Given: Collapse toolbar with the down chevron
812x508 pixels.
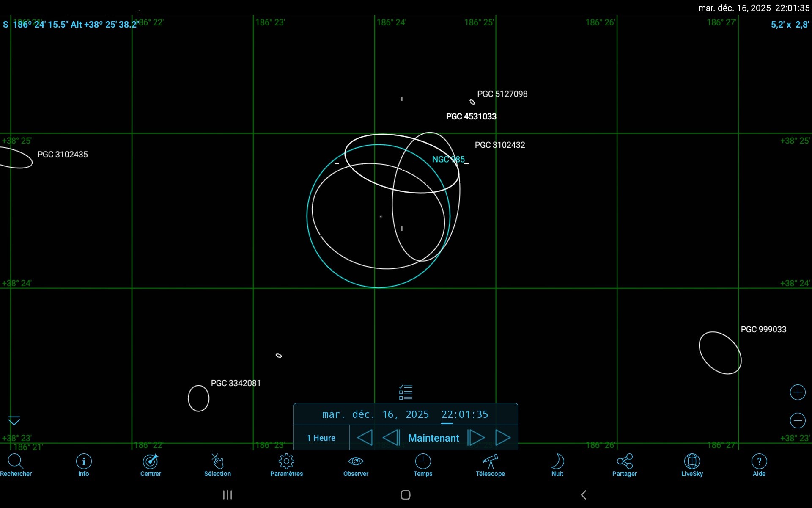Looking at the screenshot, I should pos(14,420).
